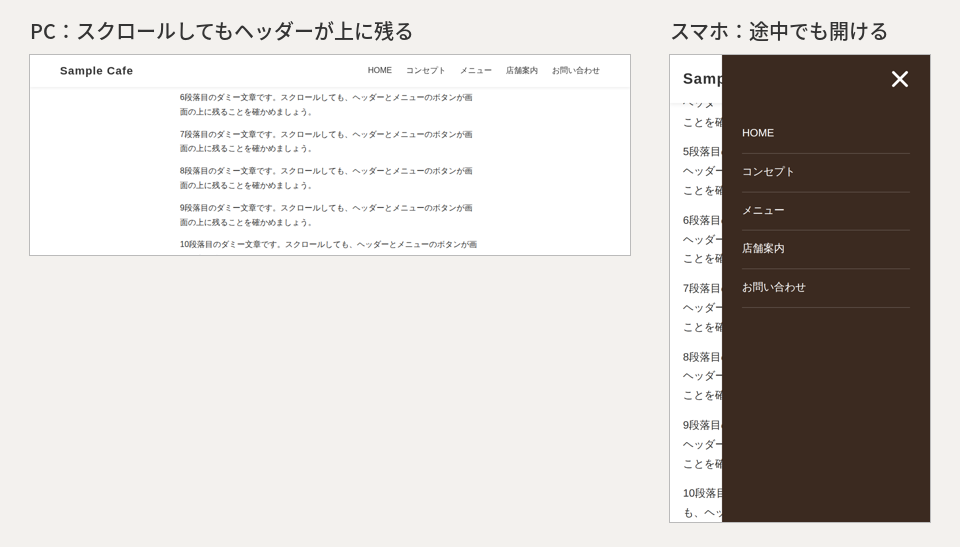Click the 9段落目 paragraph in the PC preview
The width and height of the screenshot is (960, 547).
point(326,215)
